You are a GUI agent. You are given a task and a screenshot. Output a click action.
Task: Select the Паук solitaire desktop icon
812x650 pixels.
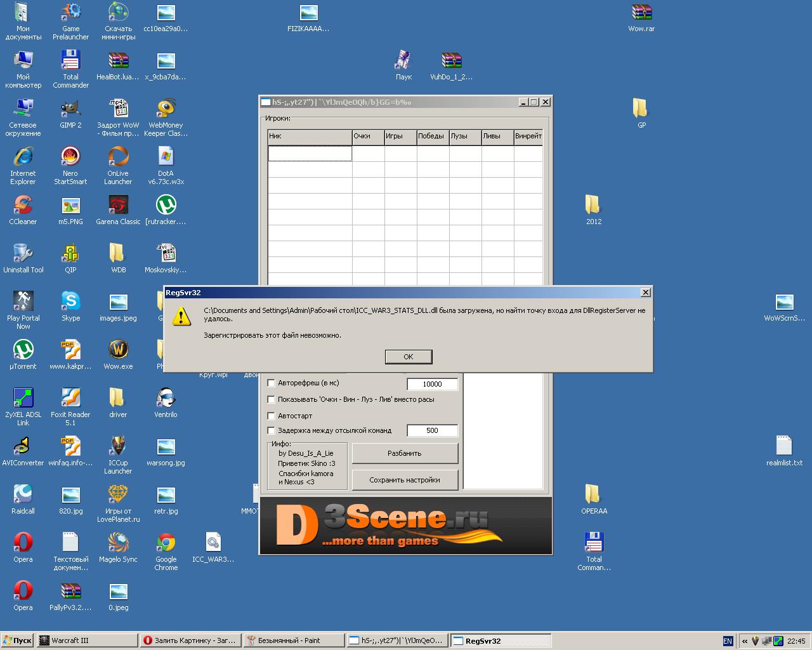pos(403,66)
